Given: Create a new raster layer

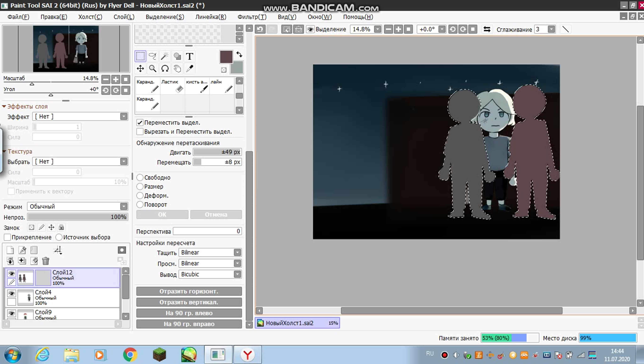Looking at the screenshot, I should pyautogui.click(x=10, y=250).
